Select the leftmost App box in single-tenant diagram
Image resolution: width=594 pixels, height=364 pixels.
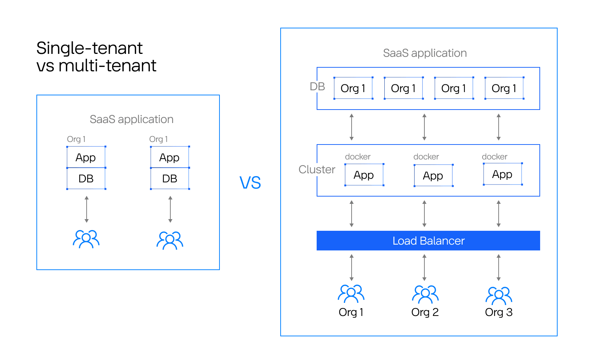[86, 157]
